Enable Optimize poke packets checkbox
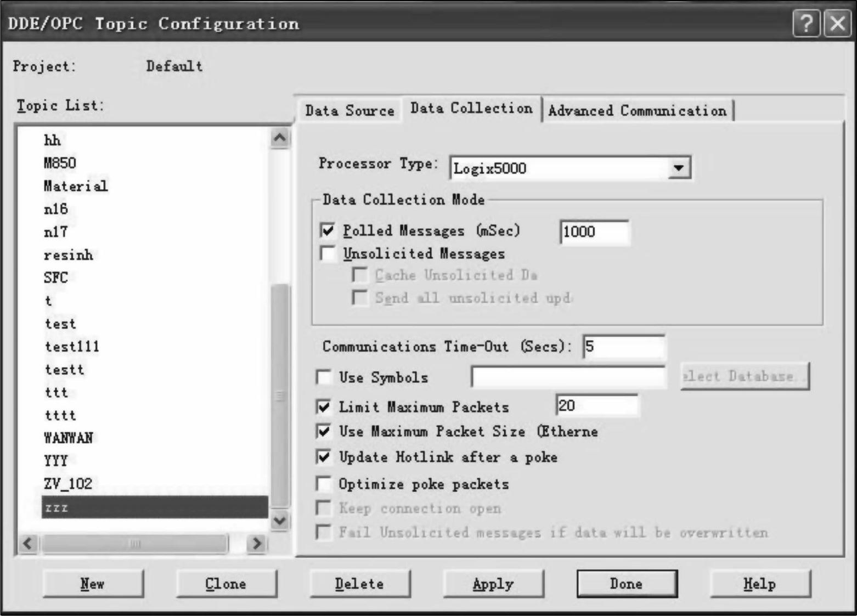857x616 pixels. [x=324, y=484]
